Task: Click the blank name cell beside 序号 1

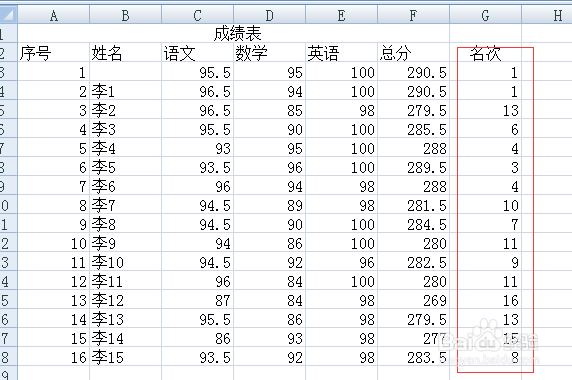Action: 125,72
